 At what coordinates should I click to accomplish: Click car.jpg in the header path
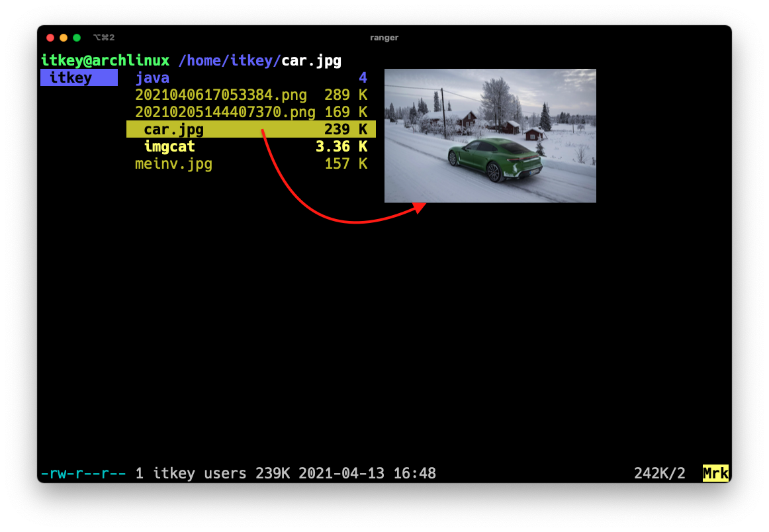pos(311,61)
